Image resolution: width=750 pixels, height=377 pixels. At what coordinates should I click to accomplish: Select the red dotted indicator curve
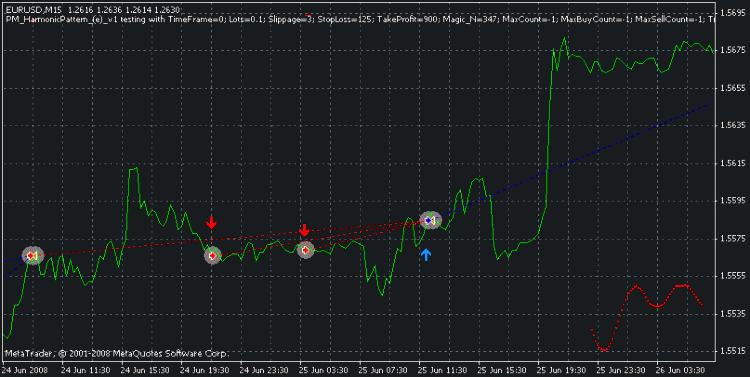[647, 317]
